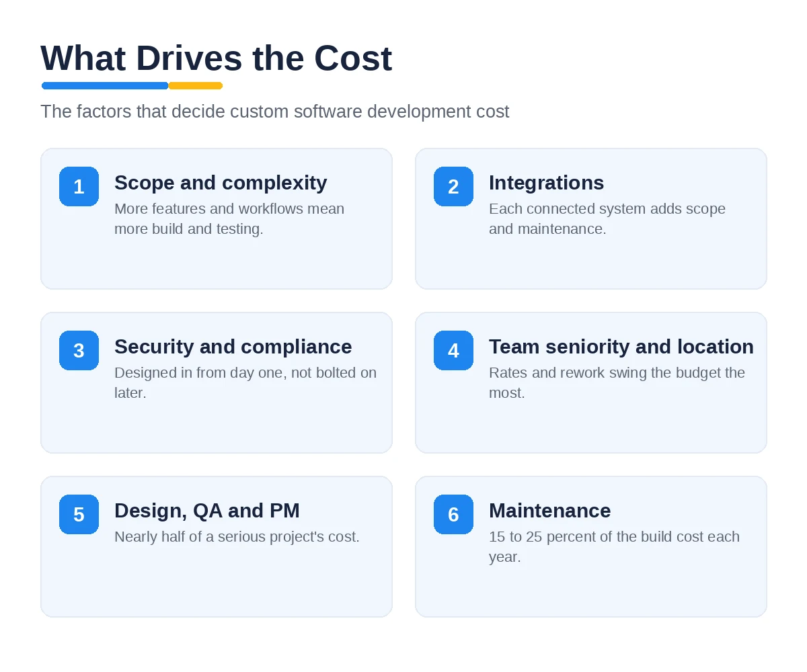This screenshot has height=672, width=807.
Task: Click text 'Each connected system adds scope and maintenance.'
Action: click(x=607, y=218)
